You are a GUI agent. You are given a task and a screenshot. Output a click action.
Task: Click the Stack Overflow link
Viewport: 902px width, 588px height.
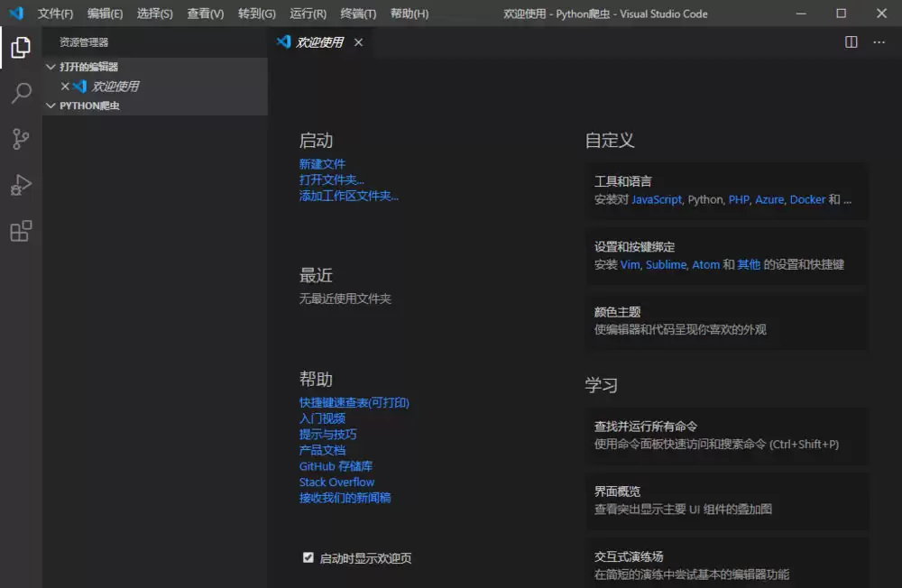tap(336, 482)
